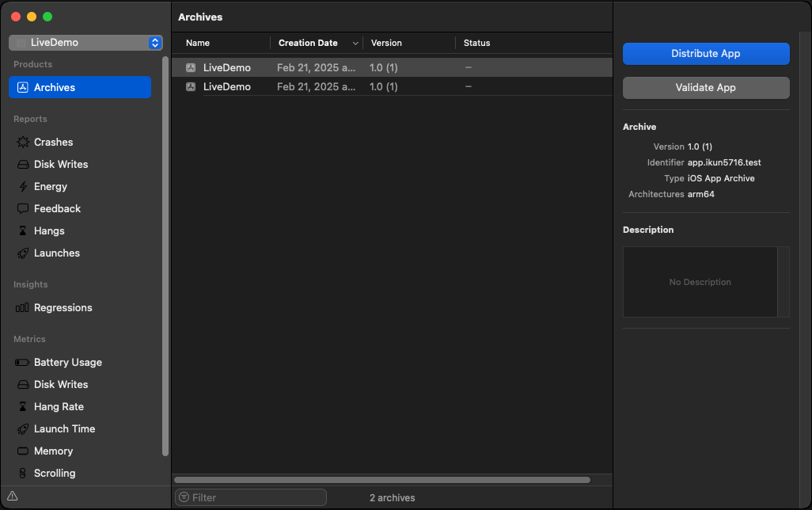Image resolution: width=812 pixels, height=510 pixels.
Task: Open the Launch Time metric
Action: tap(64, 429)
